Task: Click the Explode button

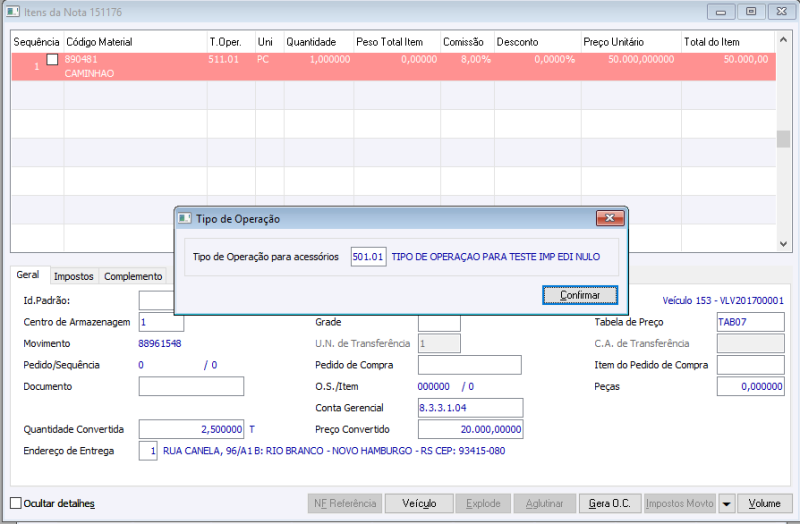Action: (483, 503)
